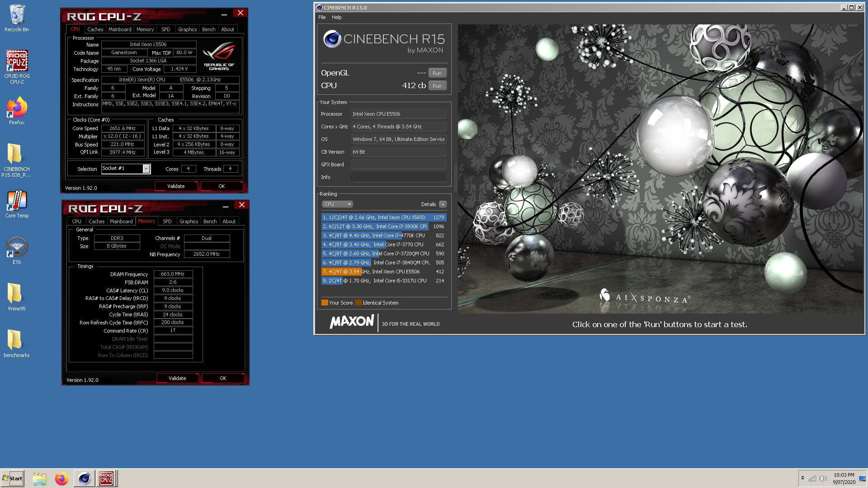Click the MAXON logo at bottom
This screenshot has width=868, height=488.
tap(352, 322)
